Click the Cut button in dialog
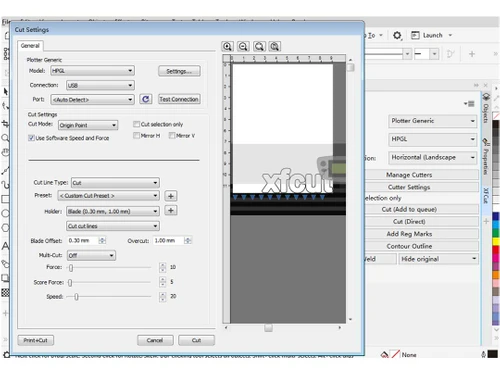This screenshot has width=500, height=375. tap(196, 340)
